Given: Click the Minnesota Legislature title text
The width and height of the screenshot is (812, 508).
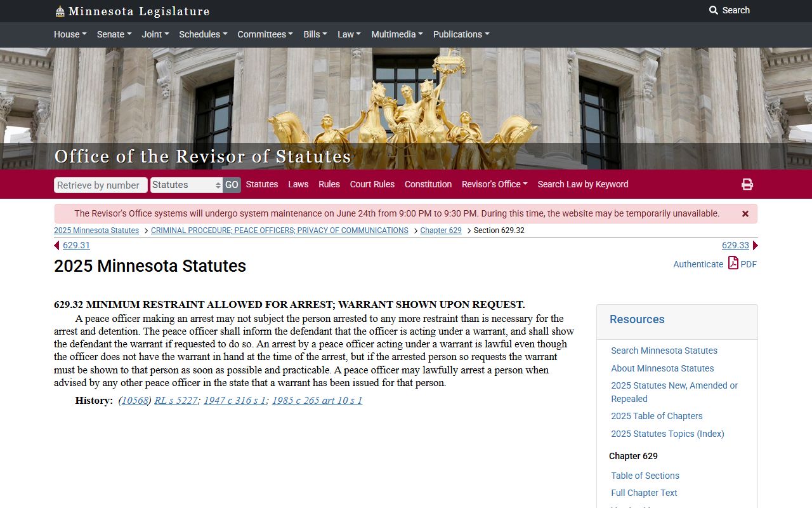Looking at the screenshot, I should click(139, 11).
